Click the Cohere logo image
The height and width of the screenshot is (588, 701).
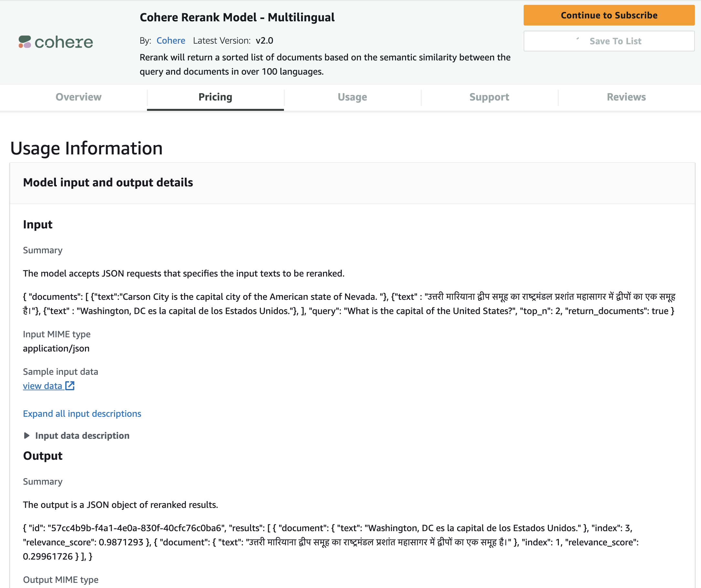point(56,42)
